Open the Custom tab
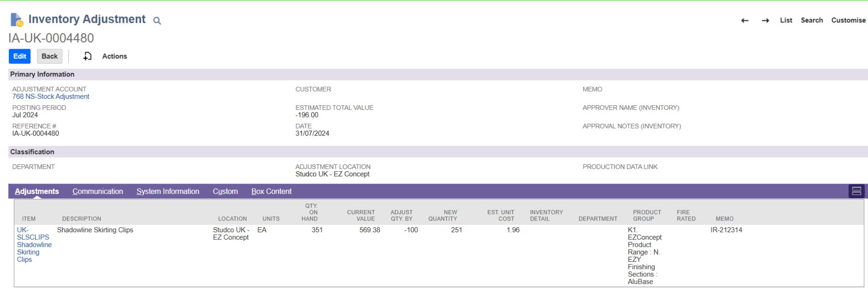This screenshot has width=868, height=296. pos(225,191)
